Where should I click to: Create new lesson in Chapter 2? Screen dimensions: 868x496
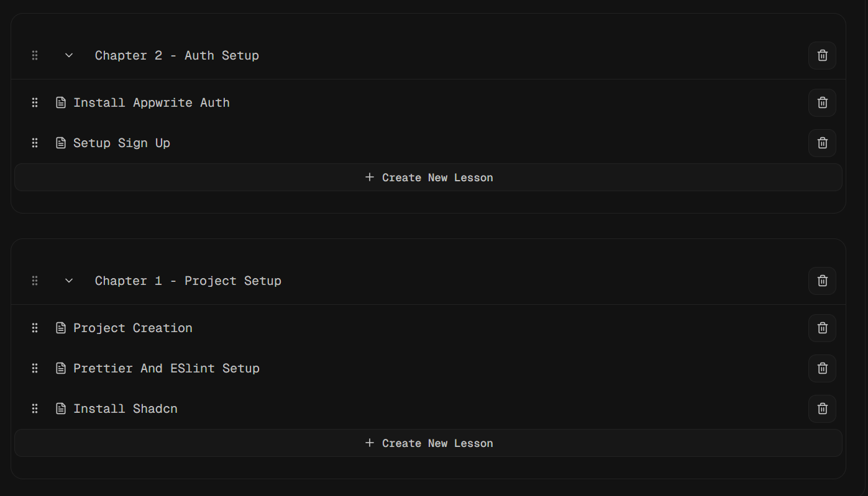click(x=429, y=178)
